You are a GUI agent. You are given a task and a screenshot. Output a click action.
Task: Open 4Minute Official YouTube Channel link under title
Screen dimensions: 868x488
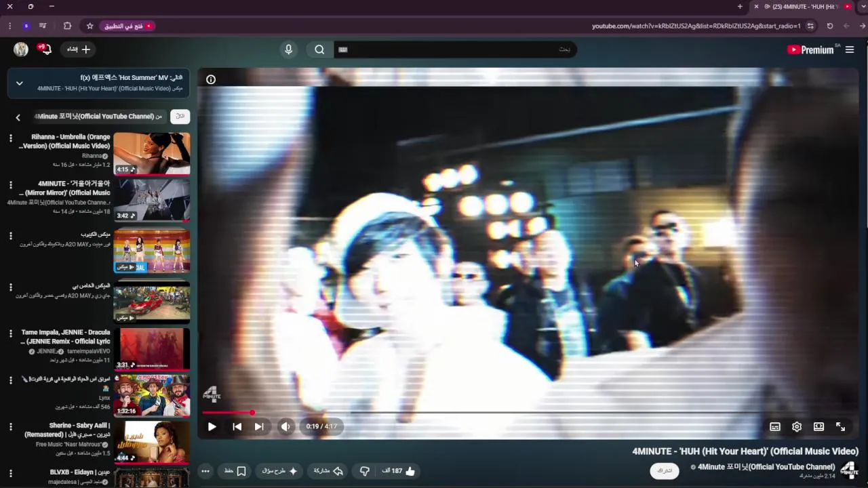click(x=766, y=467)
